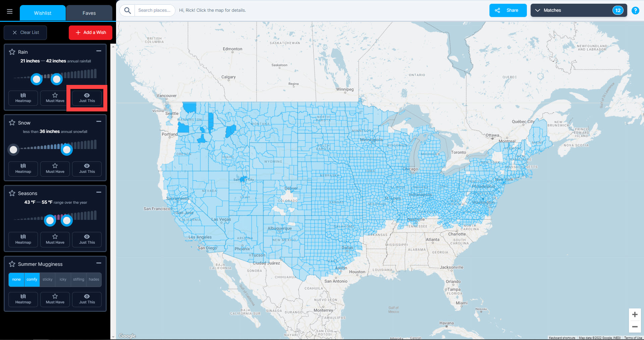Zoom out on the map
The image size is (644, 340).
(635, 327)
